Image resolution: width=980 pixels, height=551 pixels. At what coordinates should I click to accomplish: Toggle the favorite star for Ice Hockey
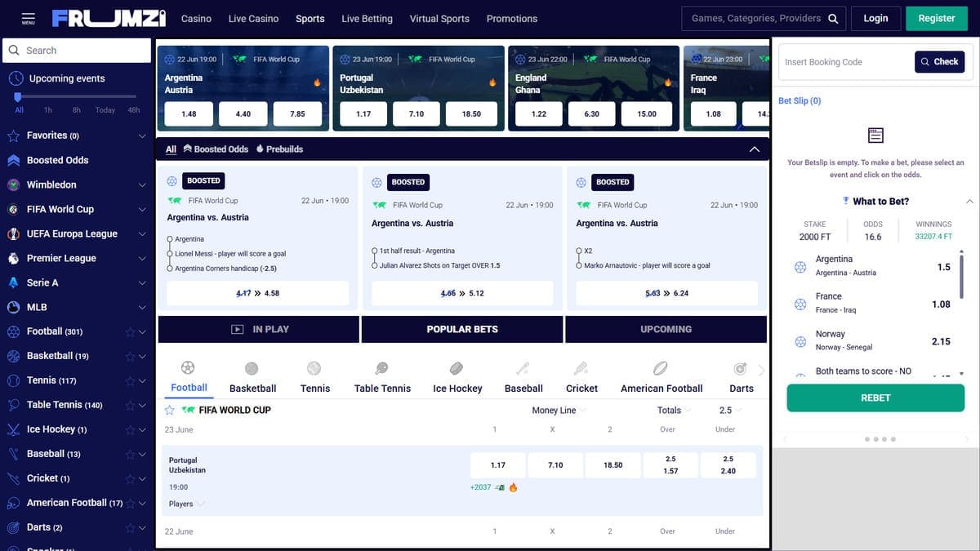pos(130,429)
